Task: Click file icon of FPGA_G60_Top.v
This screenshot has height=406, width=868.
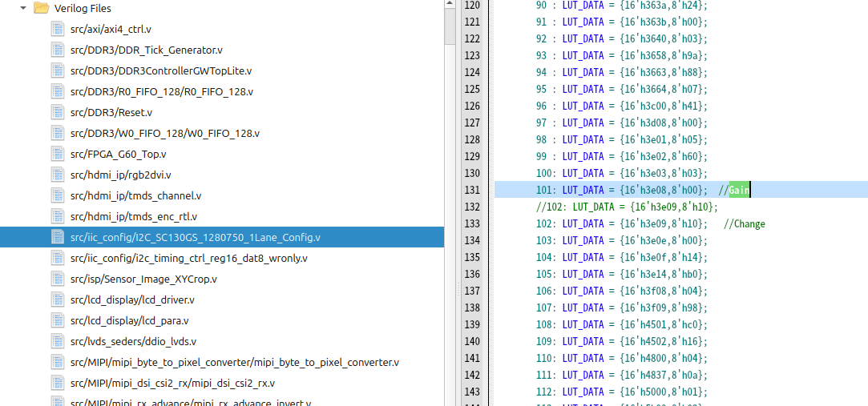Action: pyautogui.click(x=59, y=154)
